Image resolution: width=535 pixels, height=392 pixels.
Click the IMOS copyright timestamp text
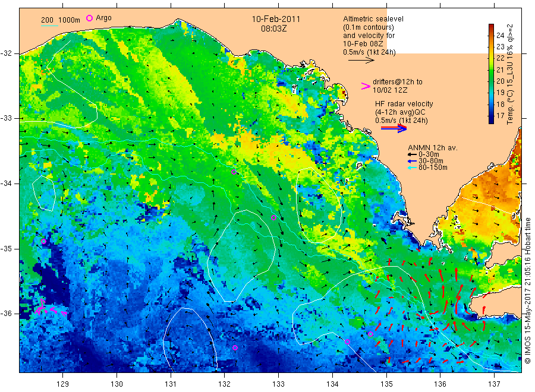[x=528, y=290]
